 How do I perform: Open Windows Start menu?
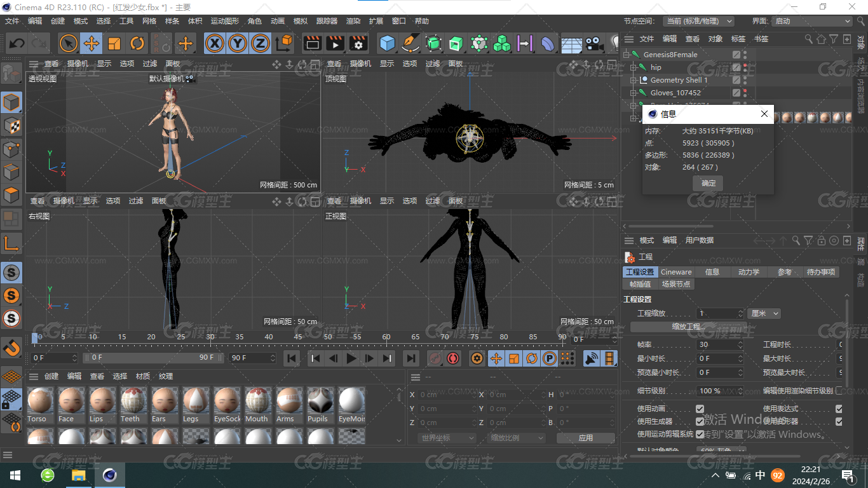(15, 475)
